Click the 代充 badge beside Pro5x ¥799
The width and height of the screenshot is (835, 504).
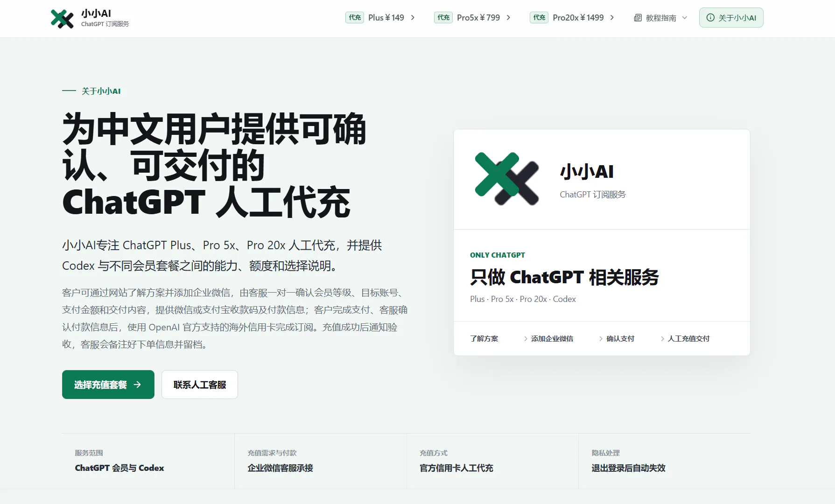click(x=443, y=18)
